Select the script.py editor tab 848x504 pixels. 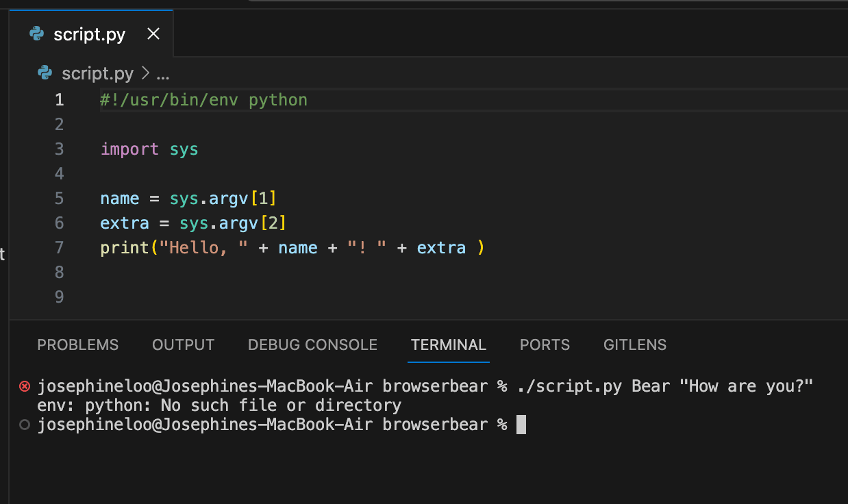(x=91, y=34)
